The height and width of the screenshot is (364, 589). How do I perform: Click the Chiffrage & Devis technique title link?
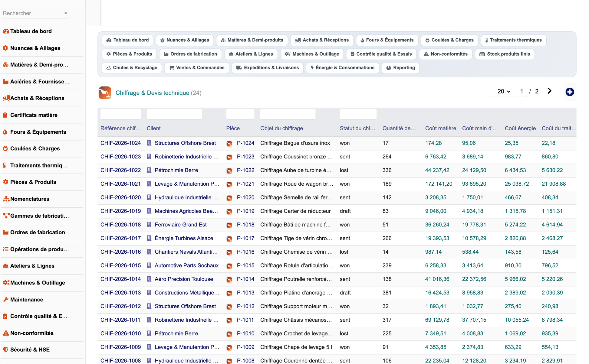pos(152,93)
